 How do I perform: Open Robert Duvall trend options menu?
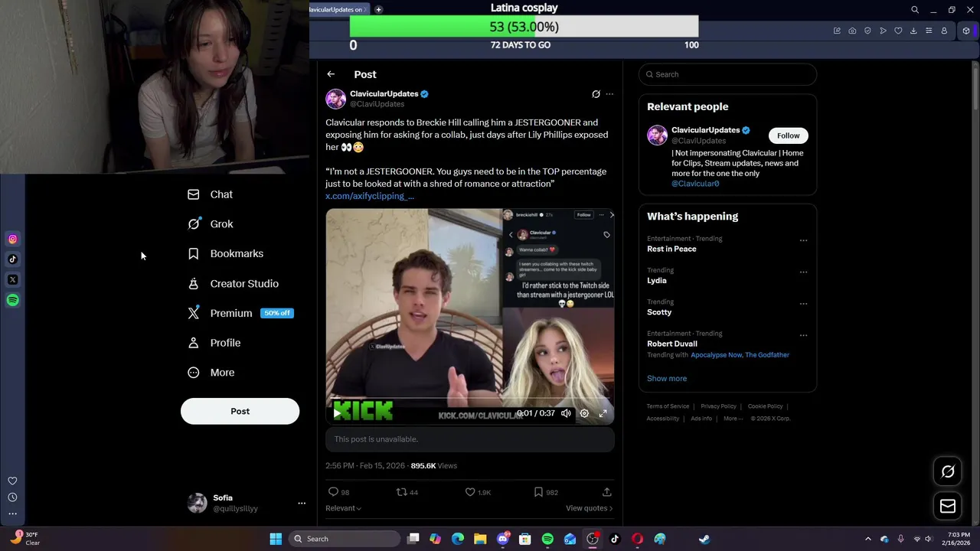803,335
